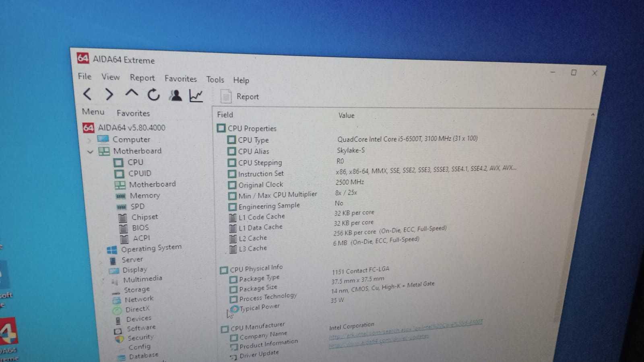Click the Report document icon

pos(226,97)
